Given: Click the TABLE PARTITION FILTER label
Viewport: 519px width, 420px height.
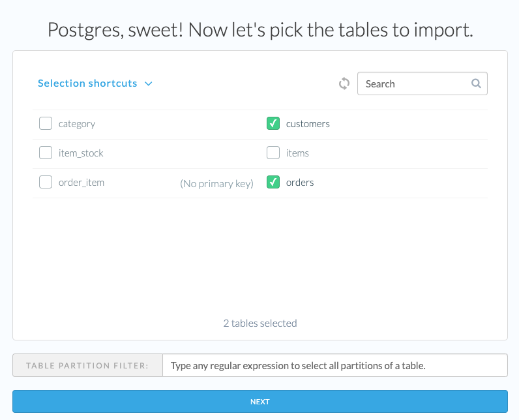Looking at the screenshot, I should pyautogui.click(x=87, y=365).
